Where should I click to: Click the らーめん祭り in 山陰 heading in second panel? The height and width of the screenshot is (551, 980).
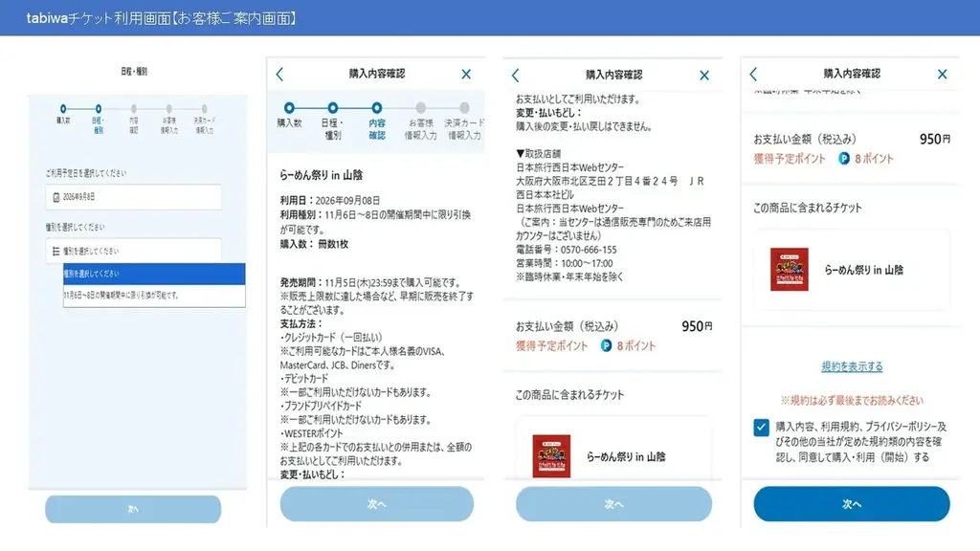click(x=322, y=176)
